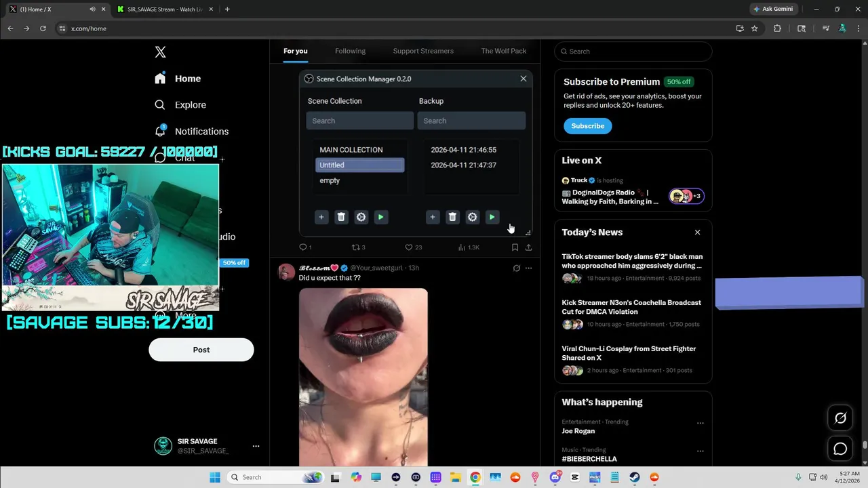Click the reply icon with 1 reply

[x=303, y=247]
